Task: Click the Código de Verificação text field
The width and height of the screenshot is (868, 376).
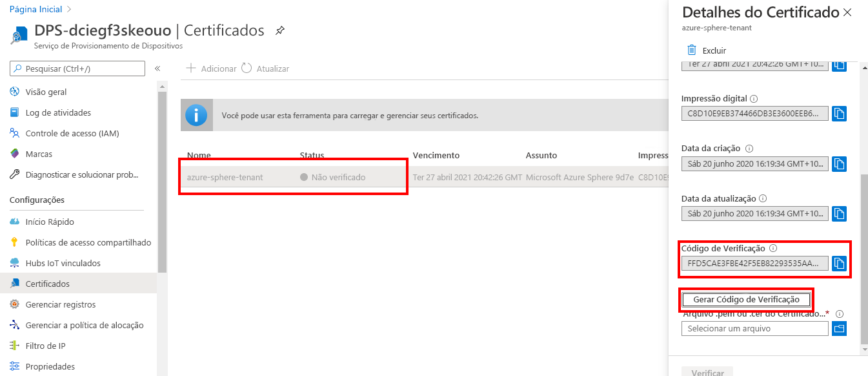Action: [x=755, y=263]
